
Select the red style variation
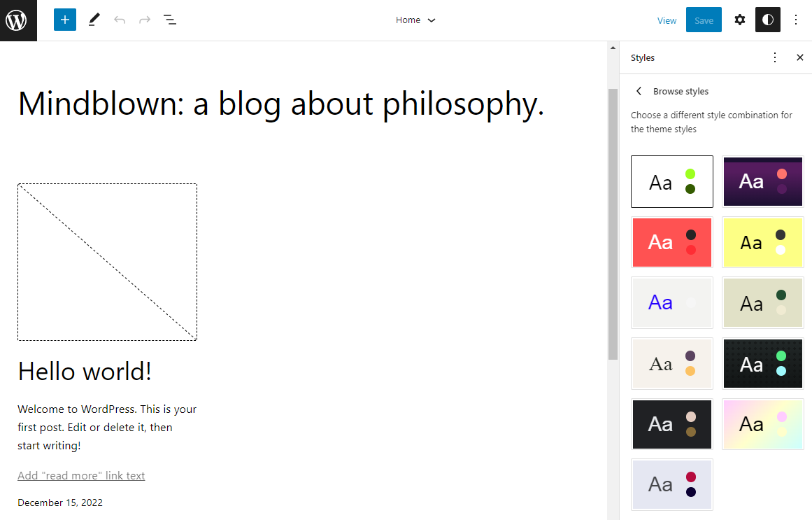[671, 242]
